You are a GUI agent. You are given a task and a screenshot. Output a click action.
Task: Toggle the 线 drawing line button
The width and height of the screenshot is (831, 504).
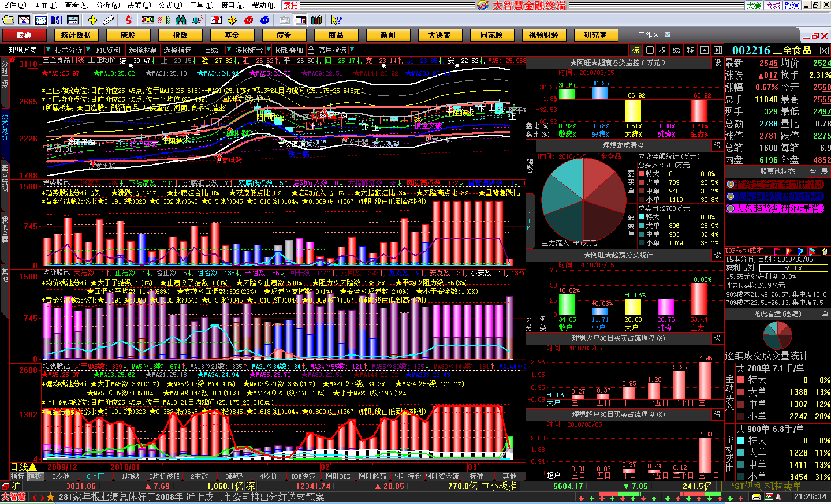point(677,50)
